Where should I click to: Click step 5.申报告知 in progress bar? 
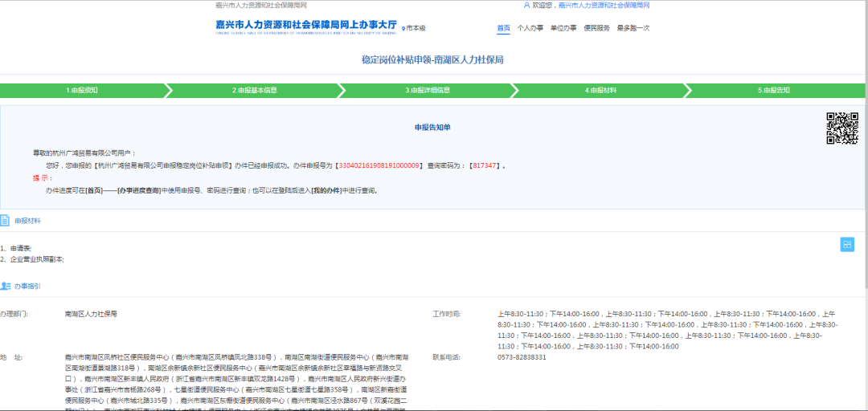pos(773,91)
